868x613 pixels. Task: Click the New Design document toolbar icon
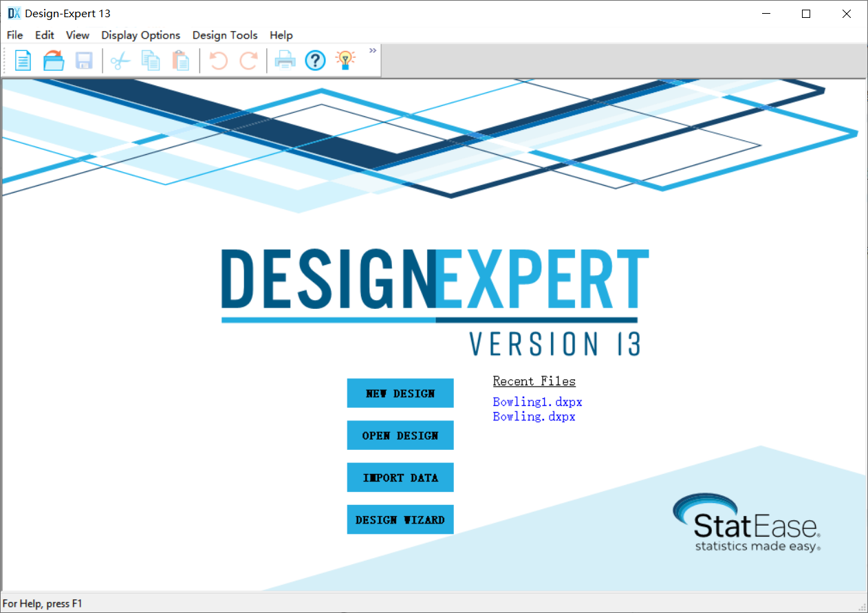coord(23,61)
